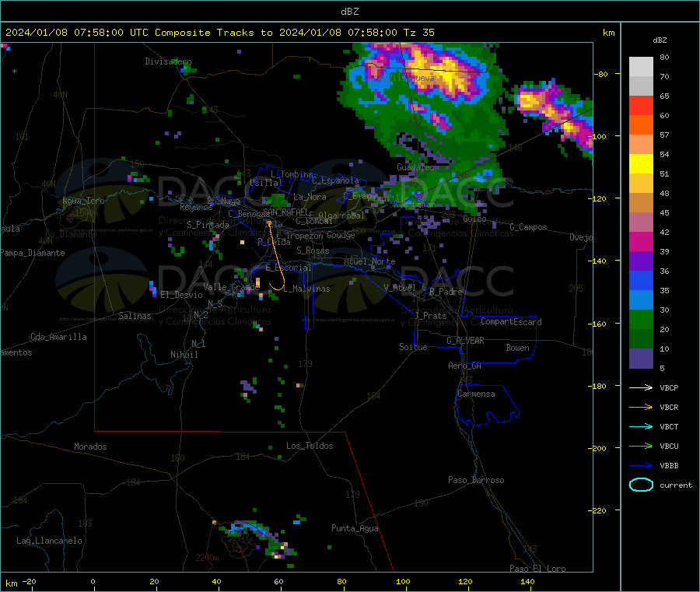Select the bright green 20–30 dBZ band
This screenshot has width=700, height=592.
(x=641, y=320)
